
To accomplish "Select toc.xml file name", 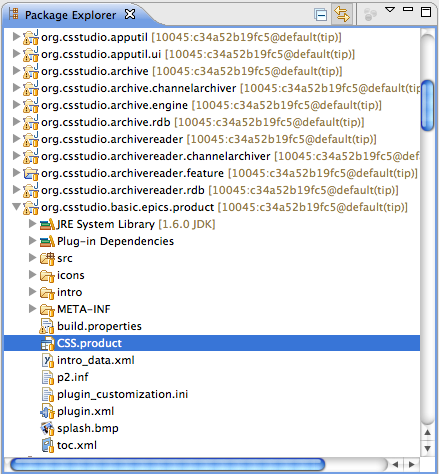I will pos(77,445).
